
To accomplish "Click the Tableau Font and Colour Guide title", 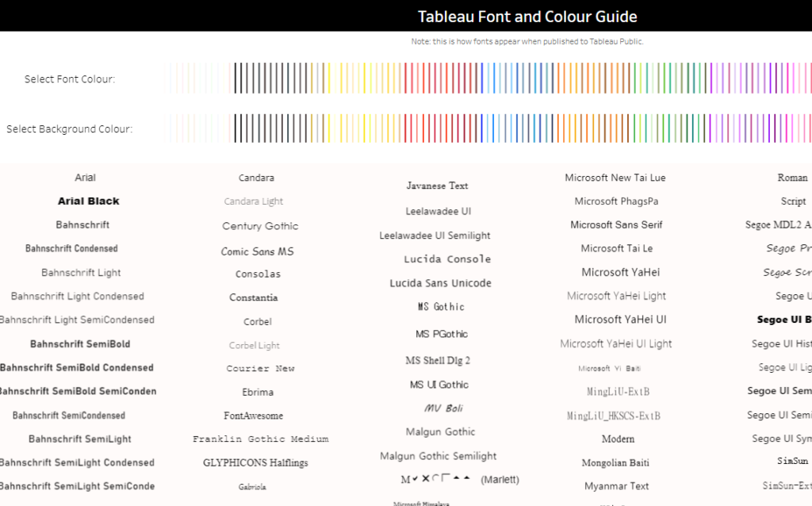I will (x=527, y=17).
